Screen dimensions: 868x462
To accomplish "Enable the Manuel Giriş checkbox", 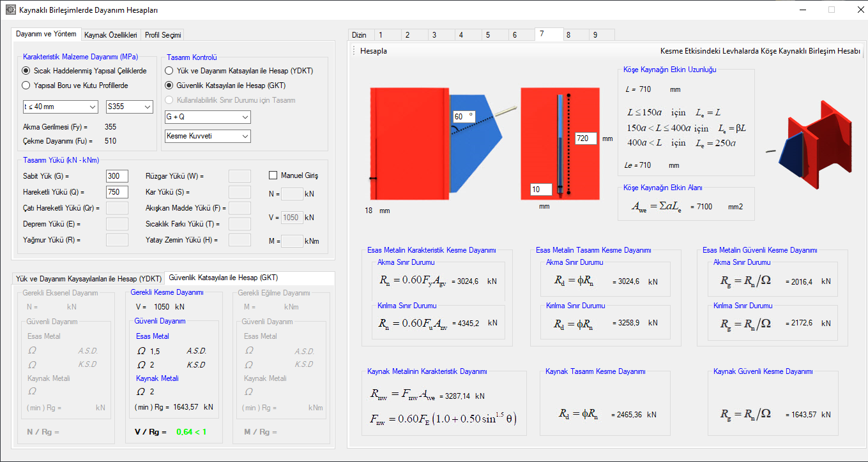I will (x=294, y=175).
